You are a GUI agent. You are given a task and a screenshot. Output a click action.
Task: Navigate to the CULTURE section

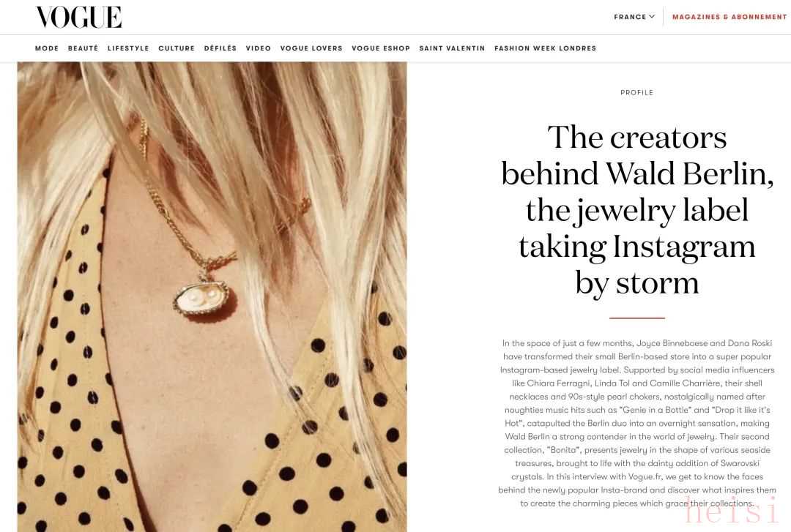pyautogui.click(x=177, y=48)
